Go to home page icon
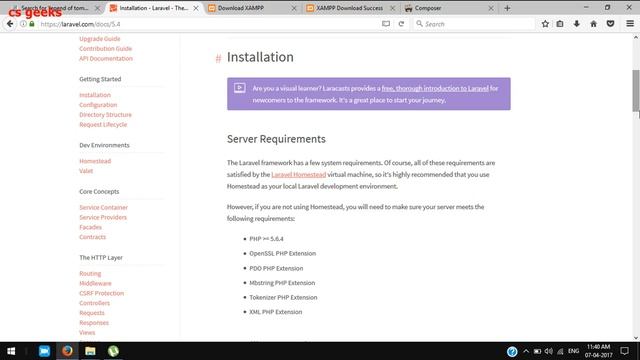Image resolution: width=640 pixels, height=360 pixels. coord(593,24)
